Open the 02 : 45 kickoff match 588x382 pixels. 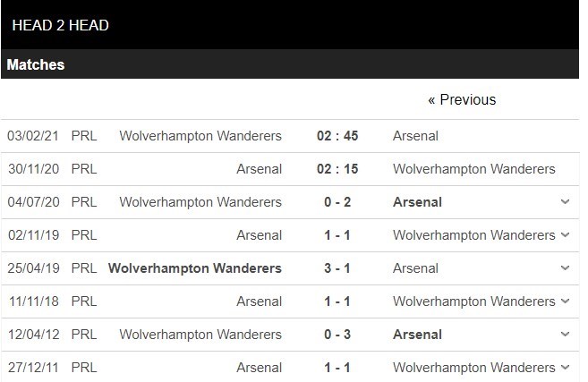337,136
